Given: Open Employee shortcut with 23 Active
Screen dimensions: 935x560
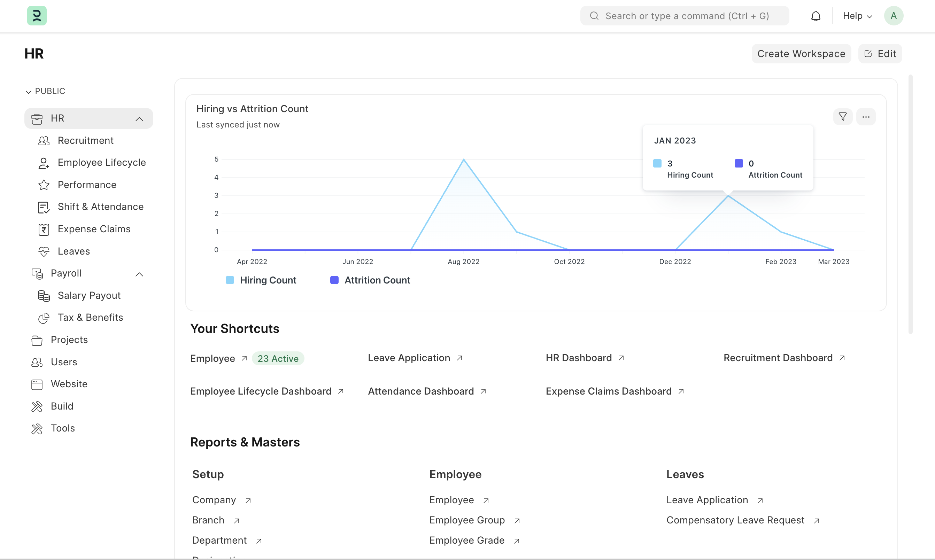Looking at the screenshot, I should pos(212,358).
